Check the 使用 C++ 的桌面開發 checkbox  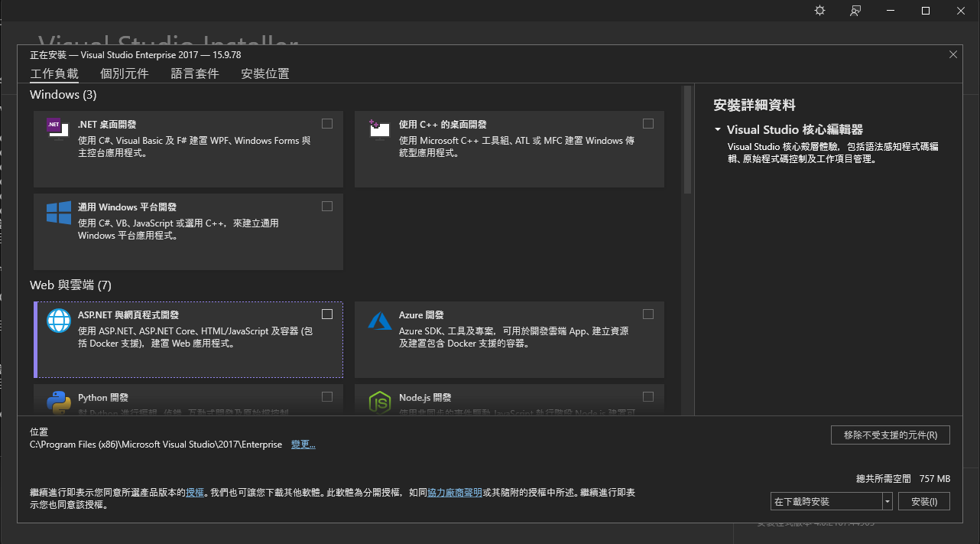(x=648, y=123)
